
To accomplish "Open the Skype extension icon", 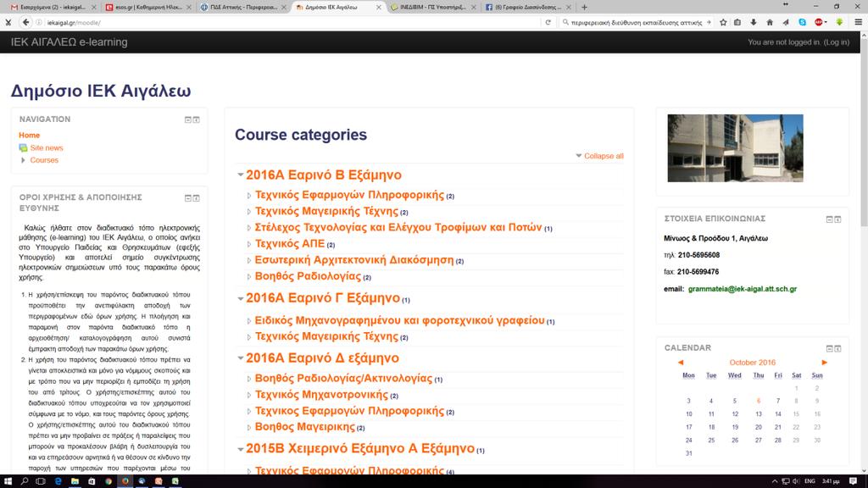I will (802, 22).
